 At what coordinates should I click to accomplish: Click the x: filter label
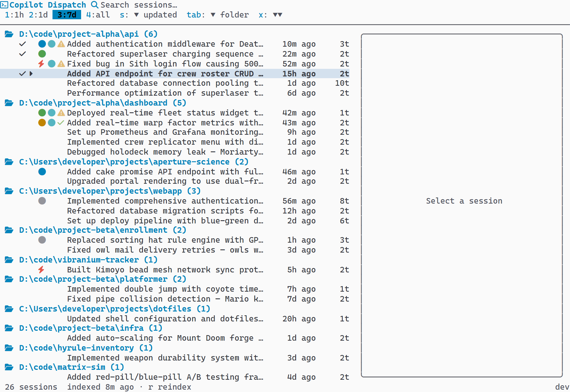tap(263, 15)
